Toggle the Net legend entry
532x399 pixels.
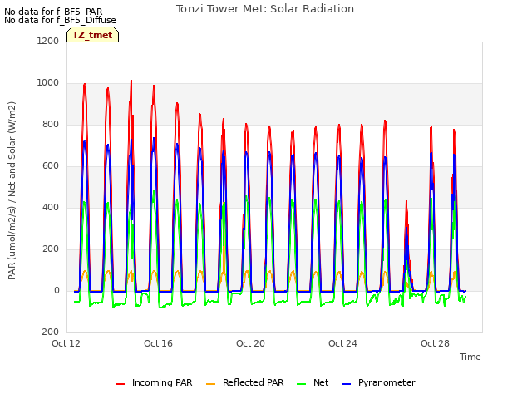(x=313, y=382)
